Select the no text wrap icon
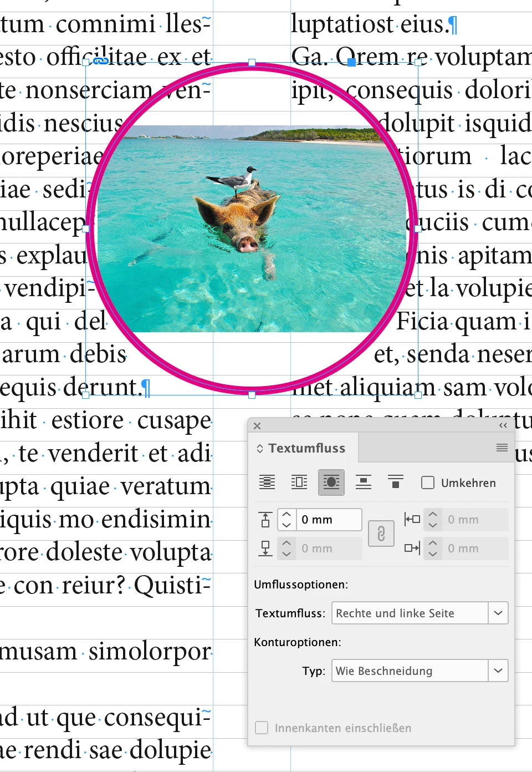 coord(267,482)
